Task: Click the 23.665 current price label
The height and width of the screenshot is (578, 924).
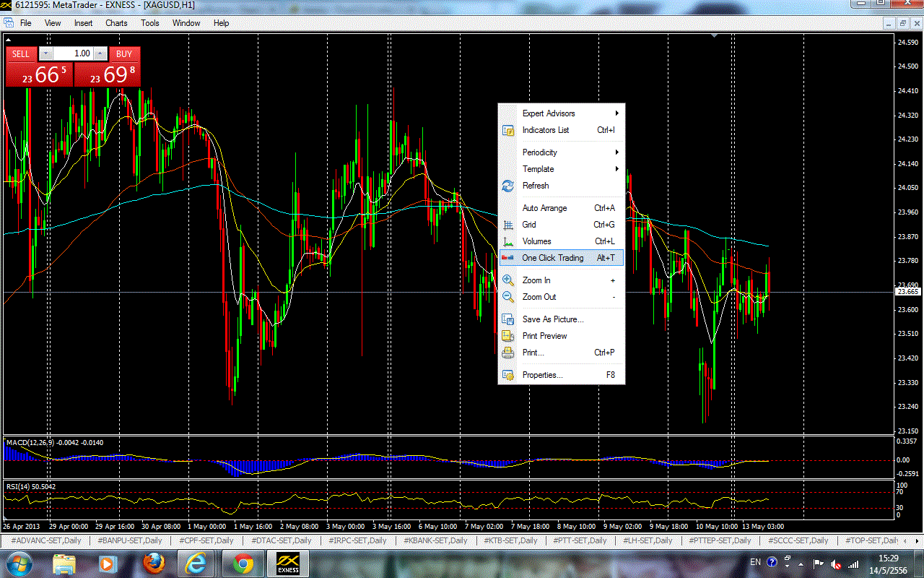Action: [x=907, y=292]
